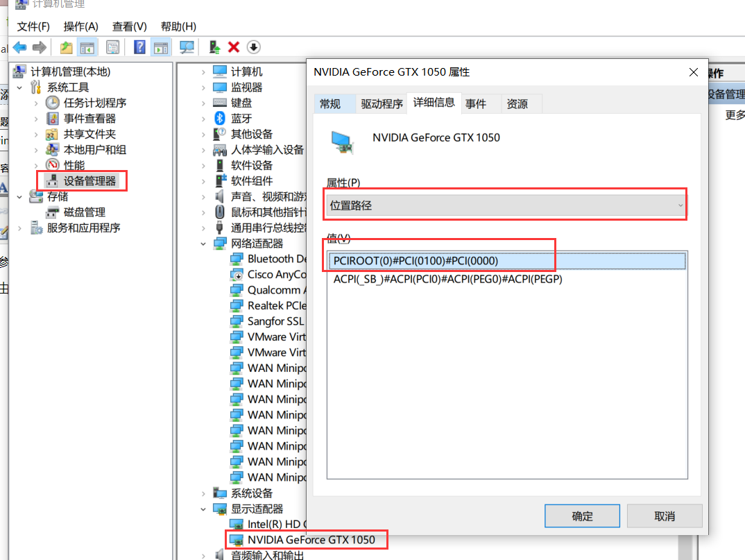The height and width of the screenshot is (560, 745).
Task: Expand the 系统设备 category arrow
Action: [203, 493]
